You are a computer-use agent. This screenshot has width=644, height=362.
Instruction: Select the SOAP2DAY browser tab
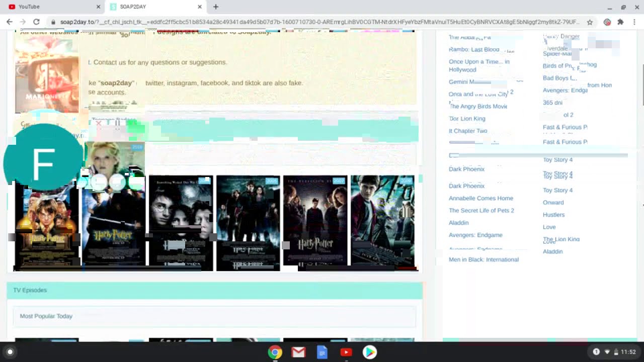156,7
